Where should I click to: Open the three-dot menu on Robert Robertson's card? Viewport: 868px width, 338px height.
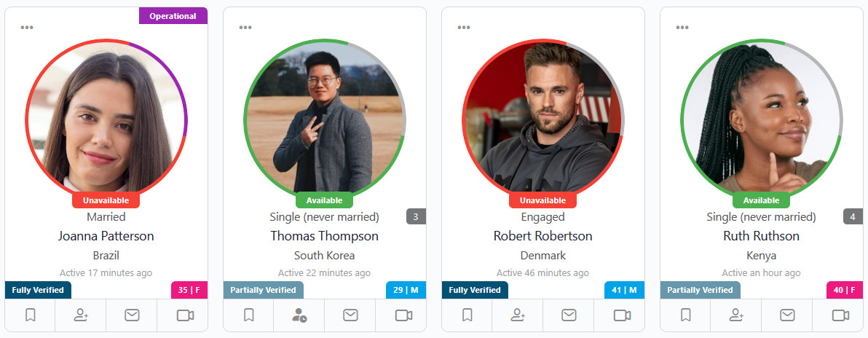464,28
